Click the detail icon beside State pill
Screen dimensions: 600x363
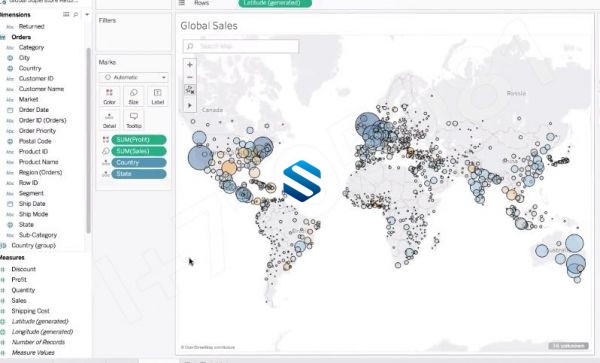tap(105, 174)
